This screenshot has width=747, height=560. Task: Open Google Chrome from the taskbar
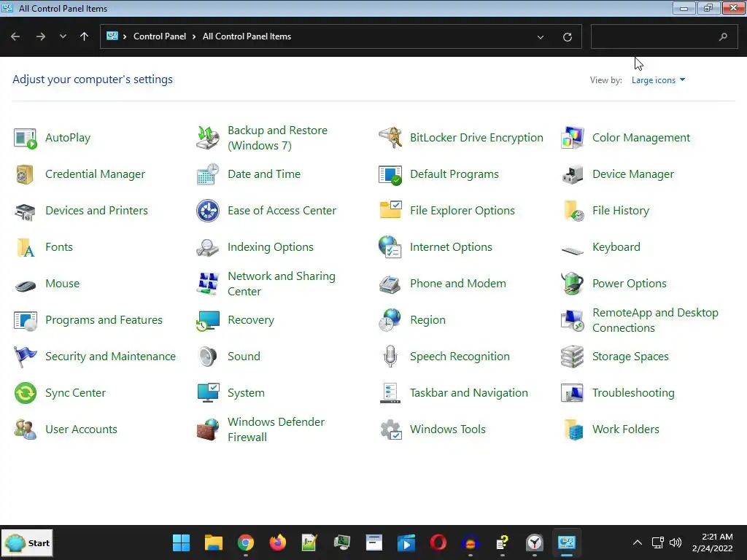click(x=245, y=542)
